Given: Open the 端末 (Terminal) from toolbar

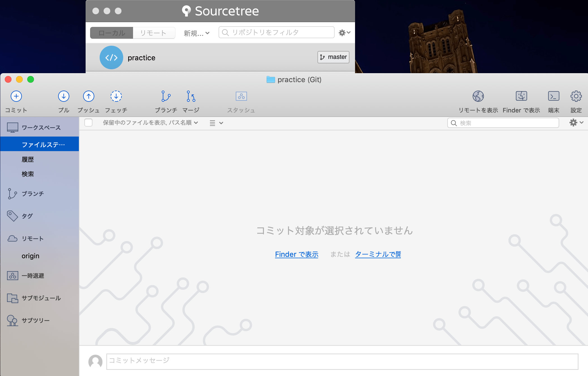Looking at the screenshot, I should click(553, 96).
